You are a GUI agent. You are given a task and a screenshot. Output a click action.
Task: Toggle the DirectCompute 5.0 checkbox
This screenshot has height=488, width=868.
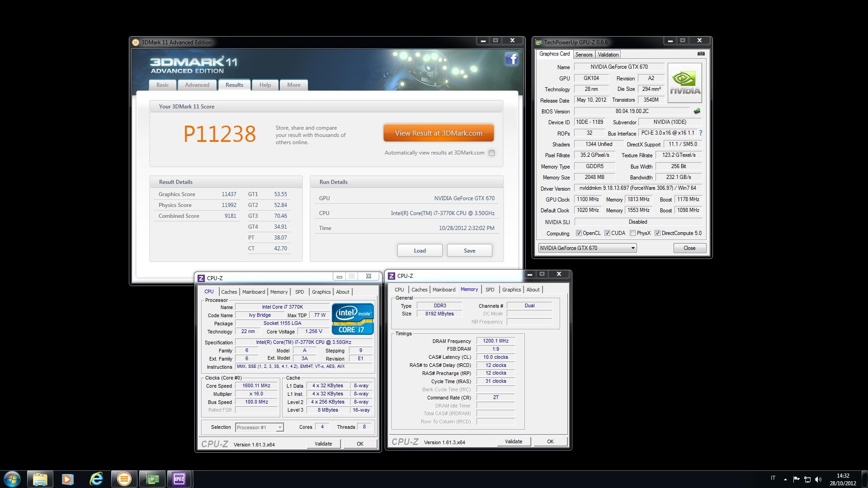point(657,234)
